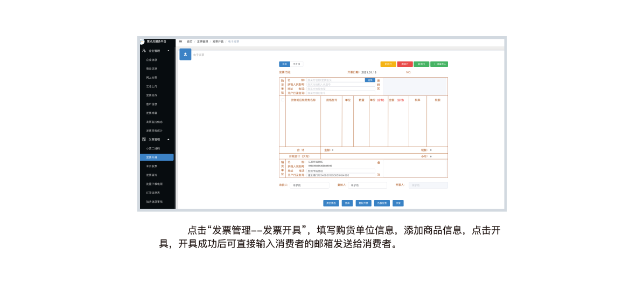Open 红字信息表 in the sidebar
This screenshot has height=302, width=644.
click(x=153, y=193)
